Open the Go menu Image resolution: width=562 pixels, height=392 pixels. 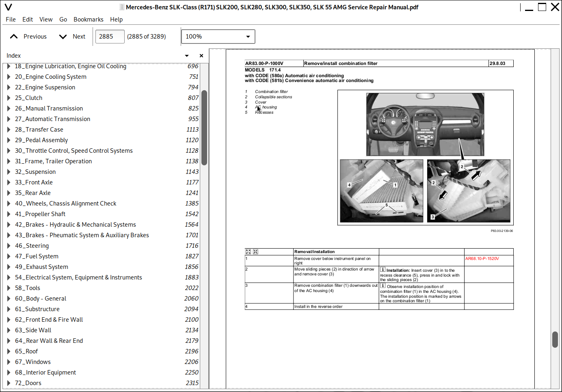(63, 19)
